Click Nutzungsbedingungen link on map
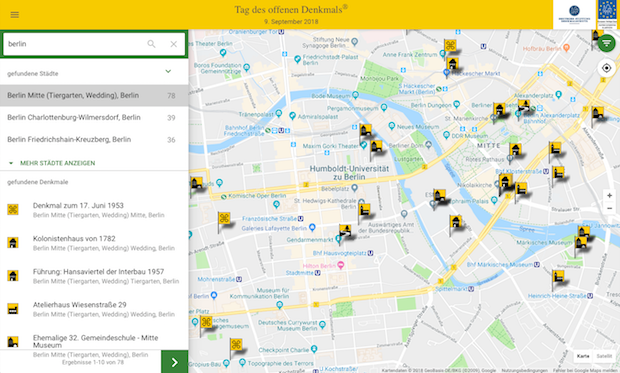Image resolution: width=620 pixels, height=373 pixels. click(524, 371)
